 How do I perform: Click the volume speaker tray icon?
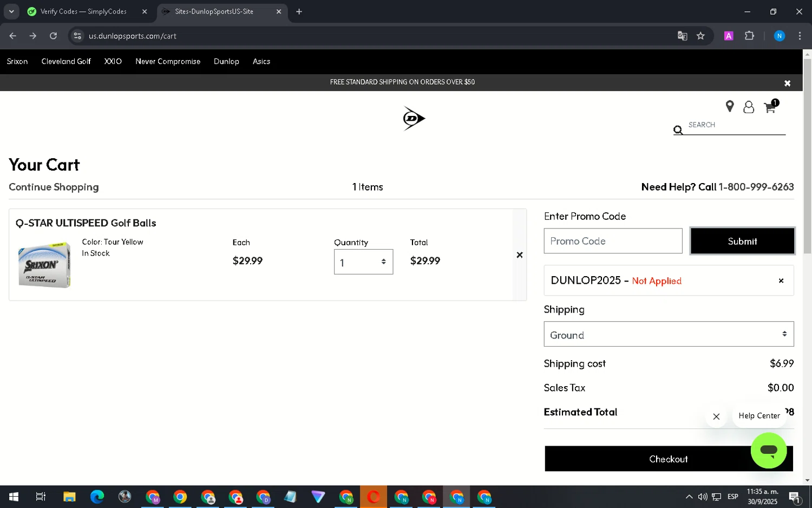pos(703,497)
